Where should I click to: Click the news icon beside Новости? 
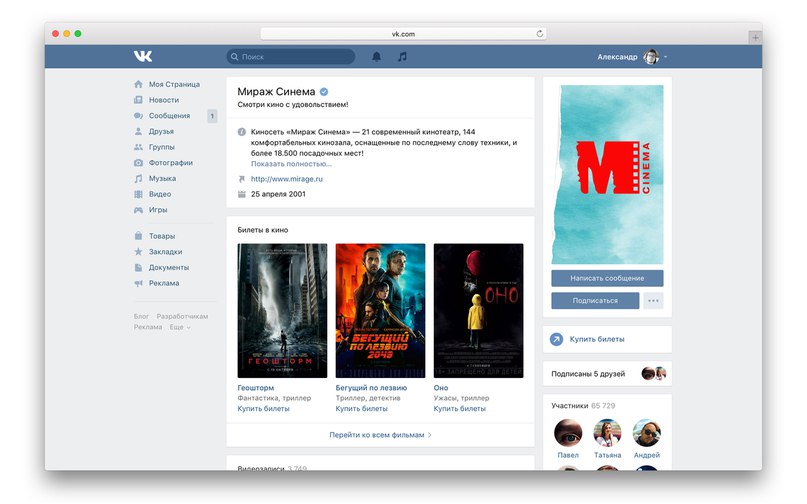coord(138,100)
